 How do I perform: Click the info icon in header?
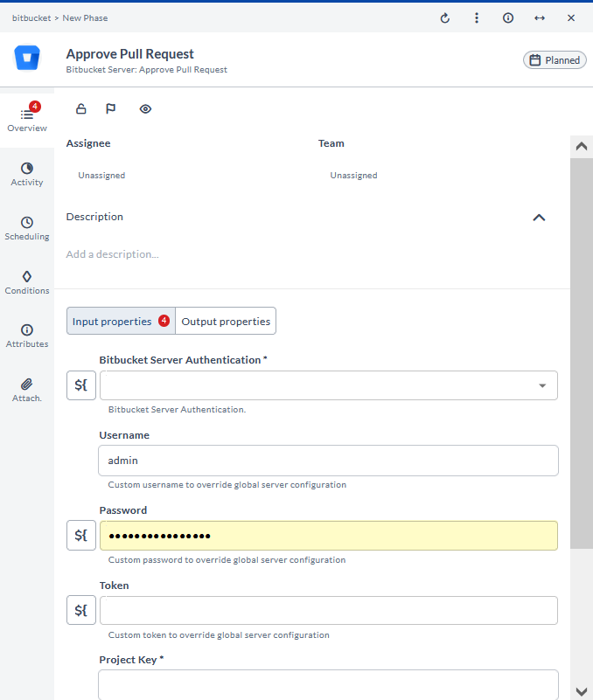(508, 17)
